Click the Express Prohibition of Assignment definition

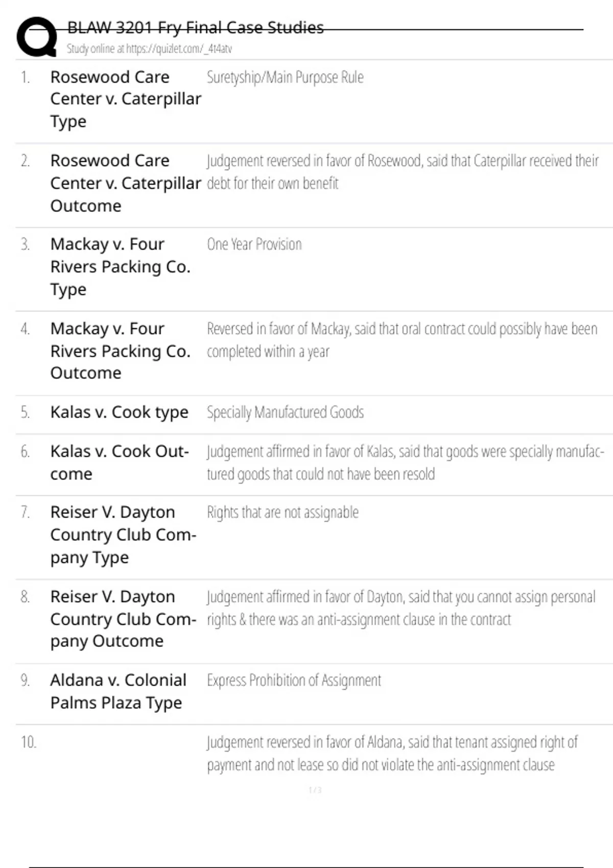[x=294, y=681]
